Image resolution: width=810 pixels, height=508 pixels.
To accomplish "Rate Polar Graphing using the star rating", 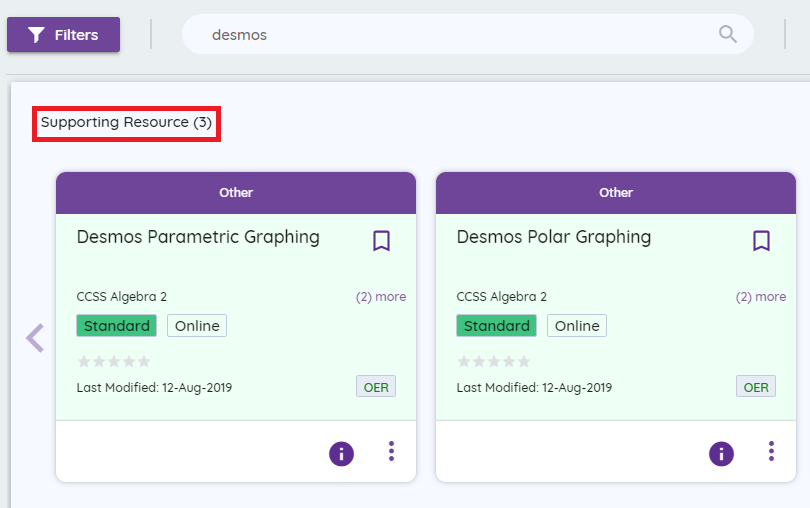I will click(x=494, y=361).
